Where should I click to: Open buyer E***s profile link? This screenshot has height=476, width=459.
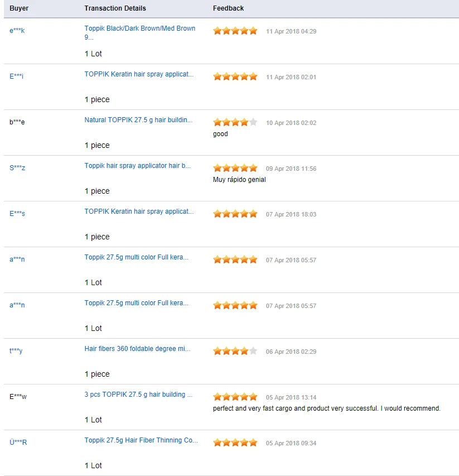coord(17,213)
